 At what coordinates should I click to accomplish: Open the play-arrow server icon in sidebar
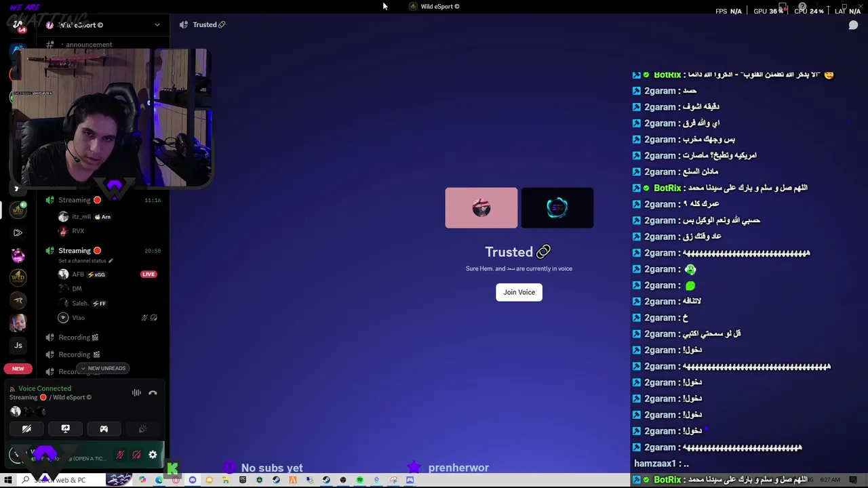point(18,232)
